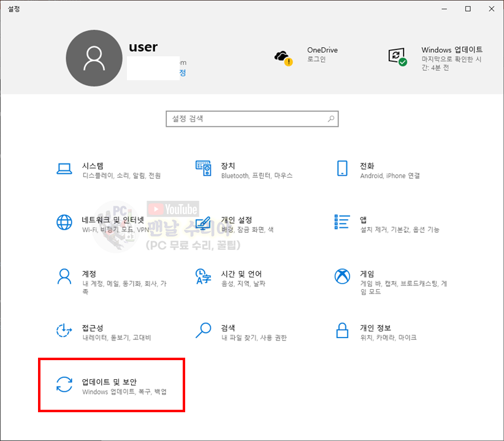Select the 전화 phone icon
This screenshot has height=441, width=504.
point(342,168)
